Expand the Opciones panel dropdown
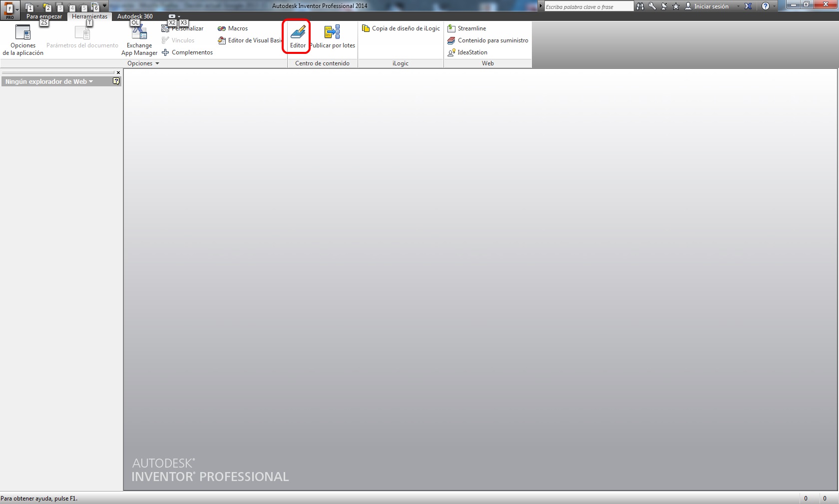Screen dimensions: 839x504 point(143,63)
